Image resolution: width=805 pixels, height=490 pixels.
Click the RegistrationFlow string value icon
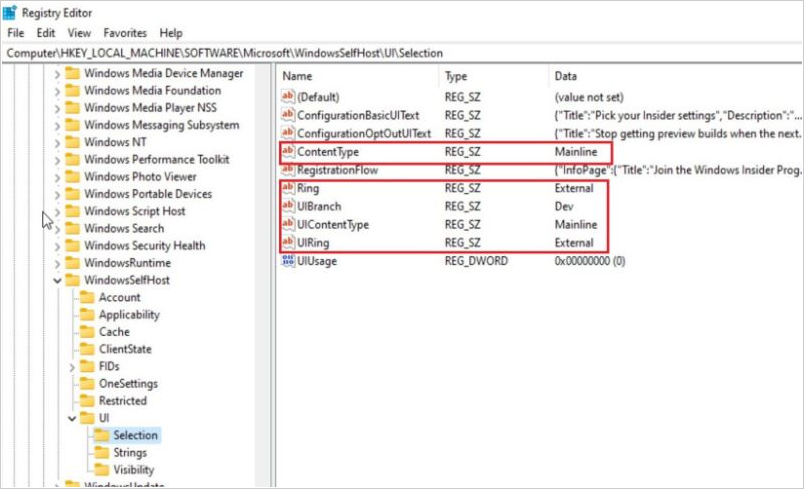pyautogui.click(x=288, y=169)
